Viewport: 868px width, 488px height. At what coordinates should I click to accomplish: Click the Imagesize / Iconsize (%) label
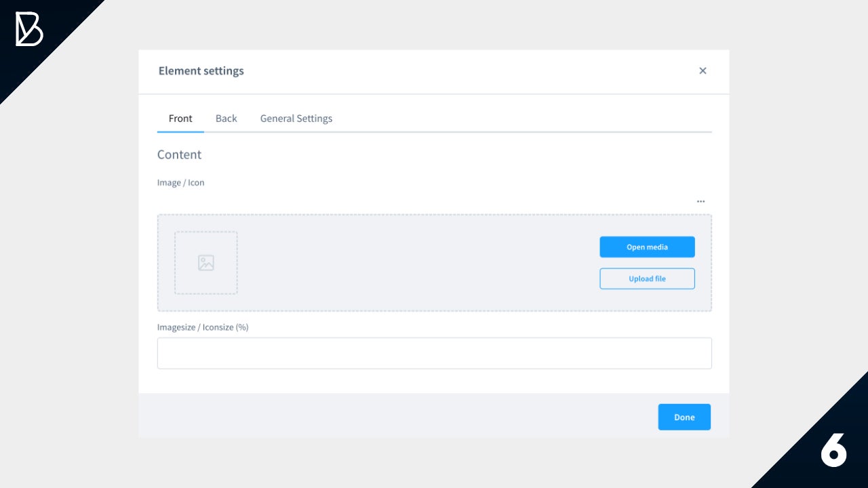(203, 327)
